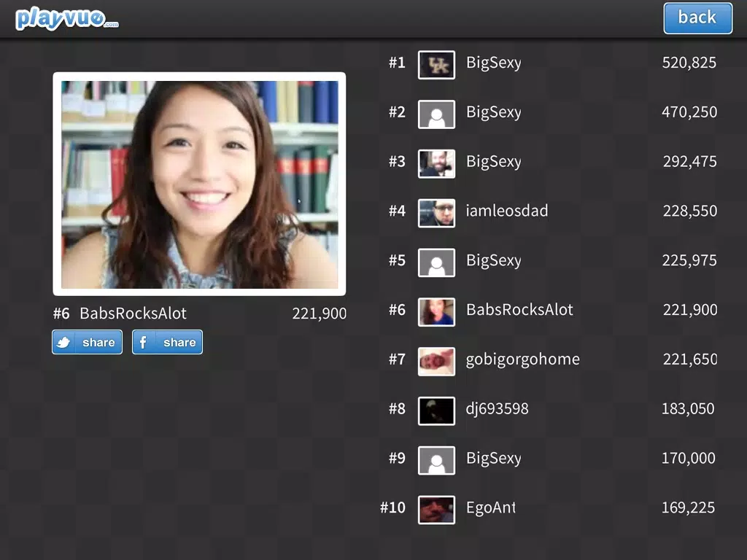The width and height of the screenshot is (747, 560).
Task: Select rank #1 UK logo avatar
Action: tap(436, 65)
